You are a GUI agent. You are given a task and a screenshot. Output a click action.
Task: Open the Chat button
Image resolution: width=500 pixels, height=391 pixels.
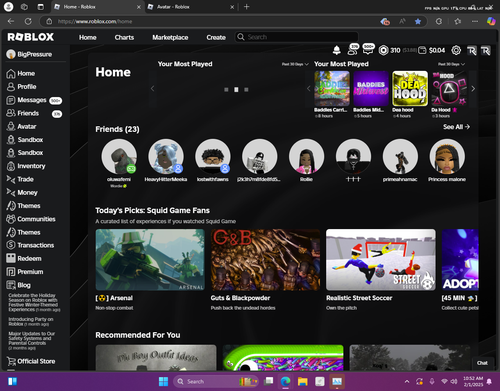[482, 363]
